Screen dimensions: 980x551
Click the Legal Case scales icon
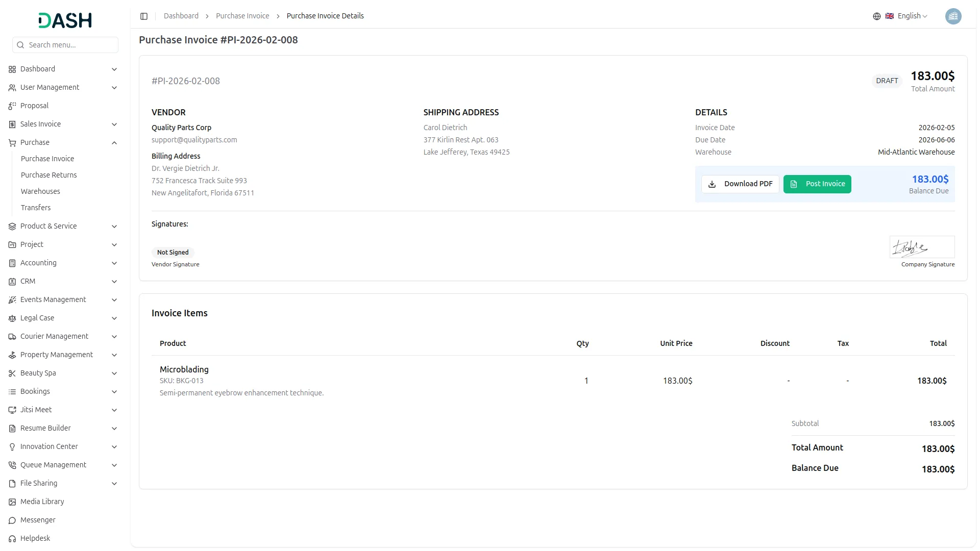[12, 318]
